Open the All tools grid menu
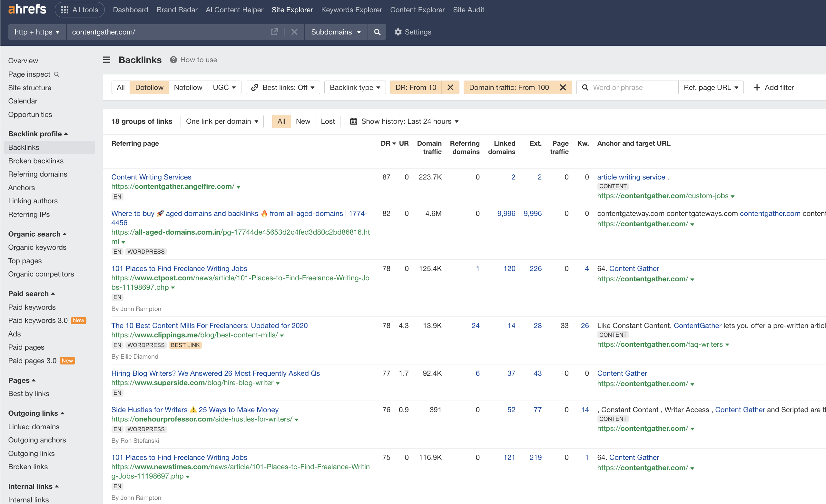 [x=80, y=10]
